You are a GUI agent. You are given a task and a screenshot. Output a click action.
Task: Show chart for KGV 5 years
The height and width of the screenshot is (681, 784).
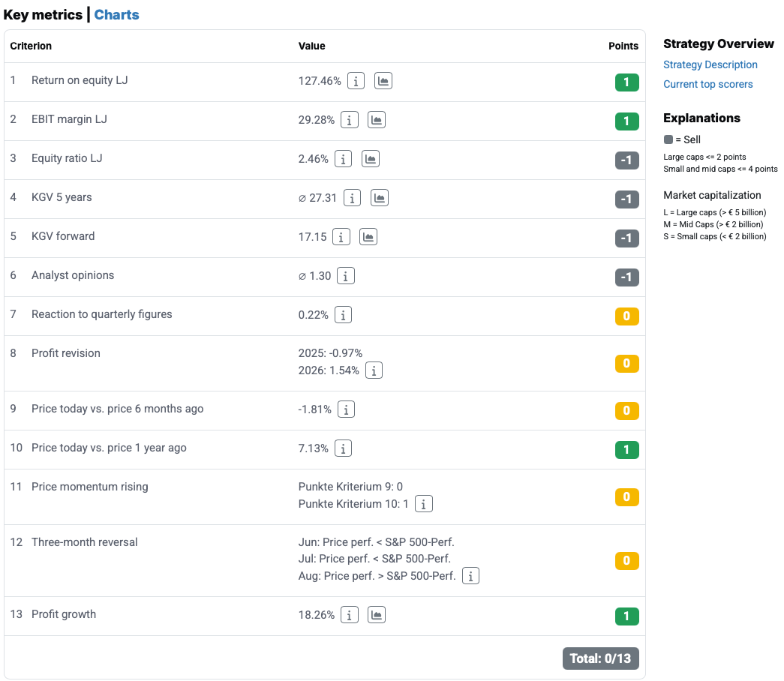[380, 198]
